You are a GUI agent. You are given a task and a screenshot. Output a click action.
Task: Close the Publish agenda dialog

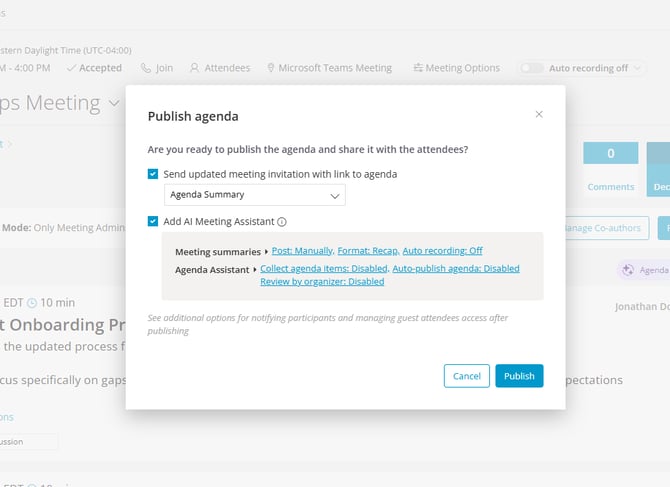coord(539,114)
